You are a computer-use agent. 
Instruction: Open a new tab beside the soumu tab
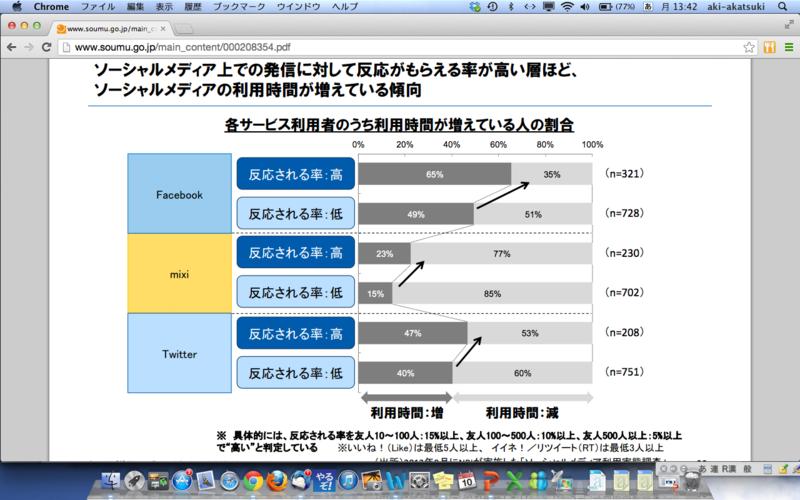(183, 29)
